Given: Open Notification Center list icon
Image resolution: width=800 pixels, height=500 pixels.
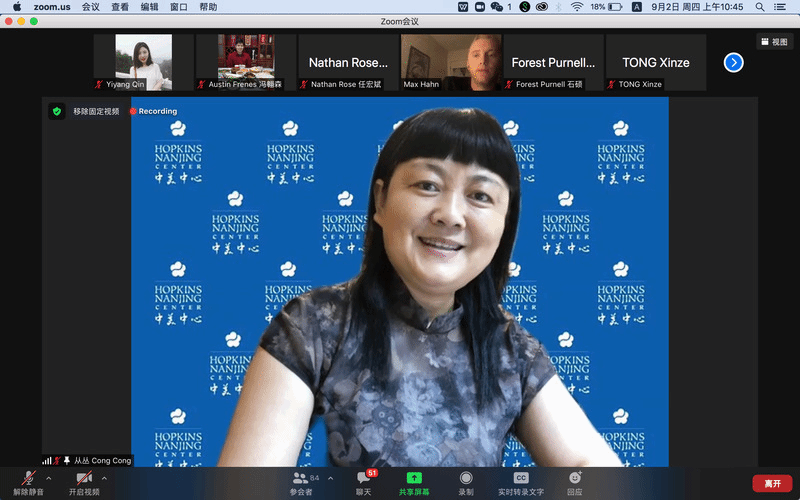Looking at the screenshot, I should 780,7.
